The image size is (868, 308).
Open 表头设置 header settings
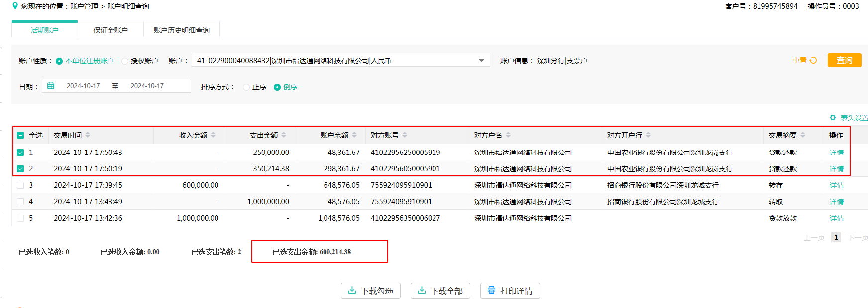coord(854,118)
